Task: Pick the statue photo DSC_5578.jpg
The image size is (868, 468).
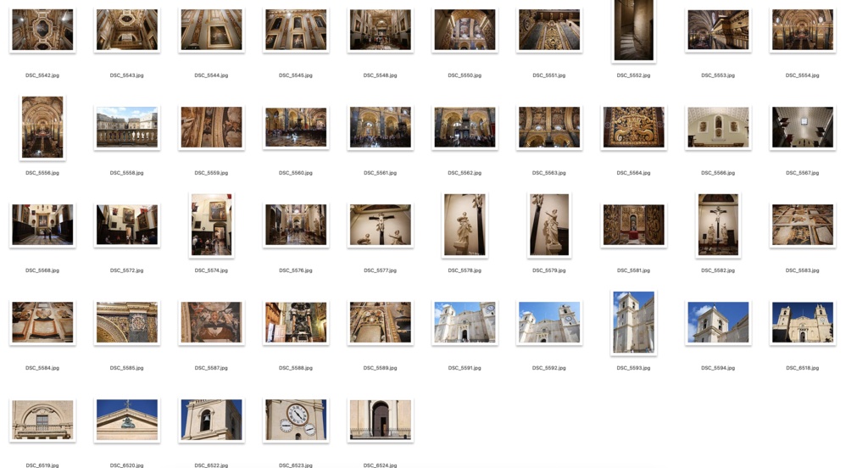Action: point(465,225)
